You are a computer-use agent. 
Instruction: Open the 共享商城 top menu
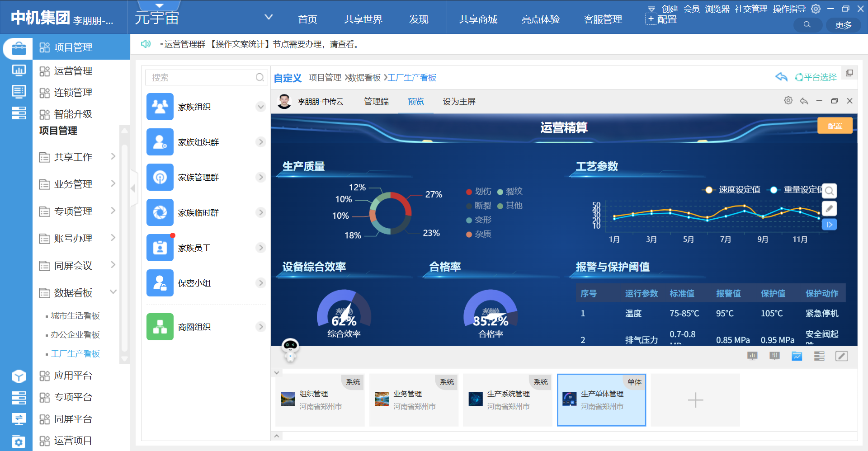tap(478, 19)
